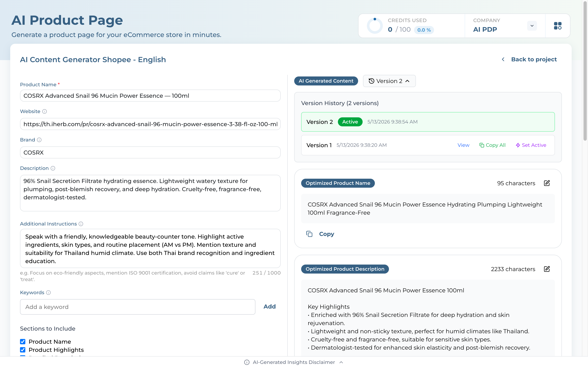Toggle the Product Highlights checkbox
The image size is (588, 368).
pos(23,350)
